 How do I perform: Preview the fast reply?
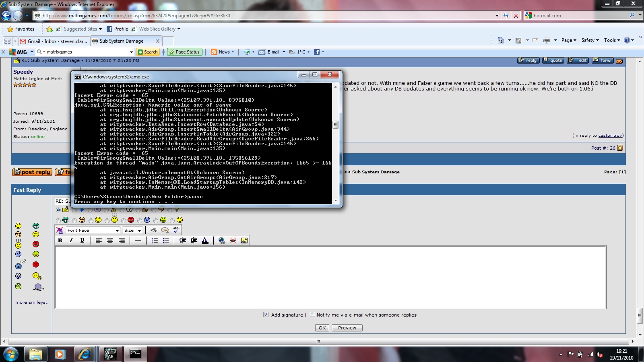[347, 328]
